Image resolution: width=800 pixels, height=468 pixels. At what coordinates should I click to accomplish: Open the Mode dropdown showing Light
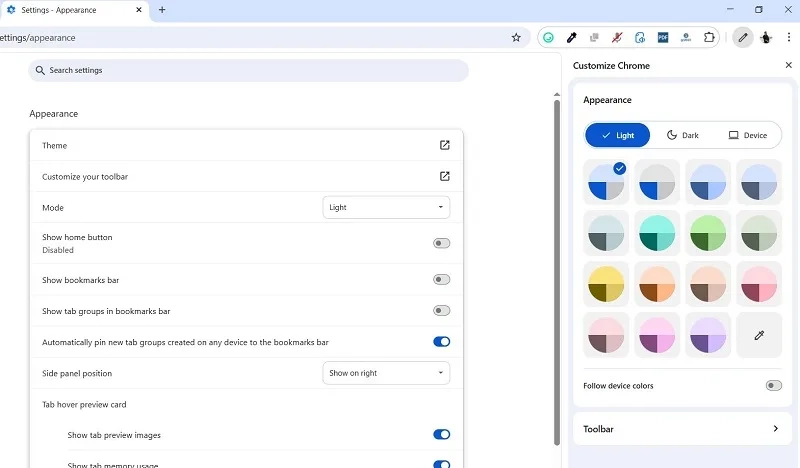386,207
